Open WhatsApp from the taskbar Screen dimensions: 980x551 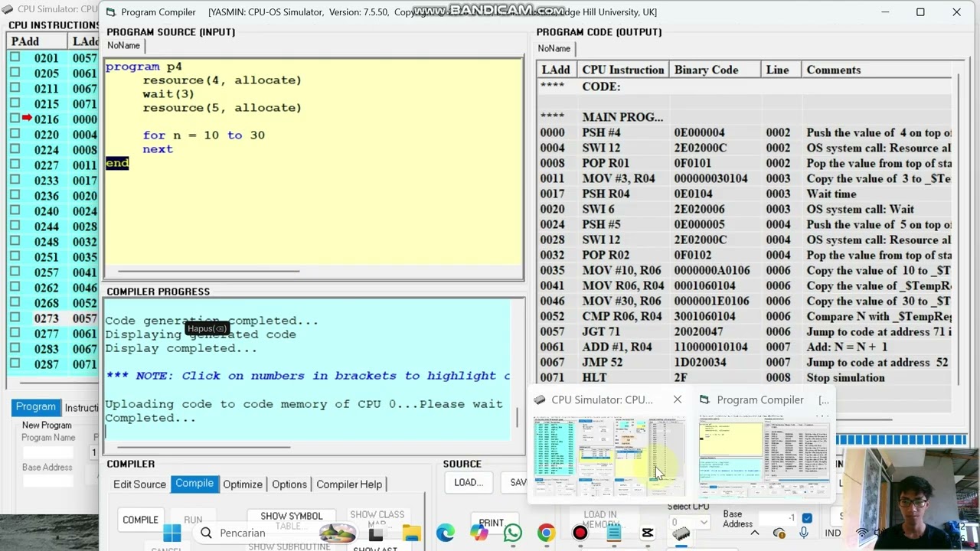coord(512,533)
